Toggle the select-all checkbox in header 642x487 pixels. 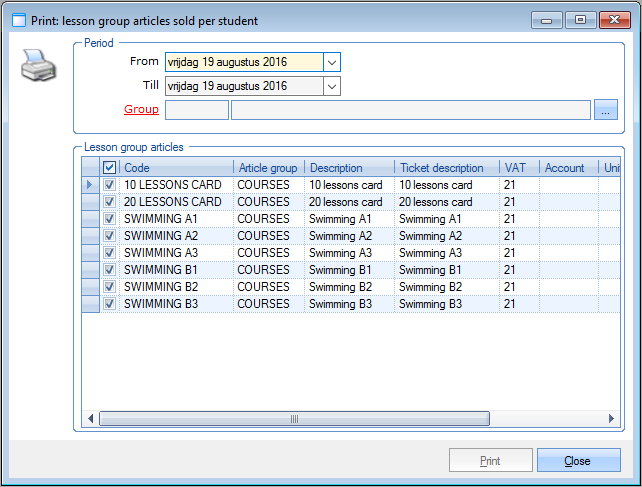[110, 168]
